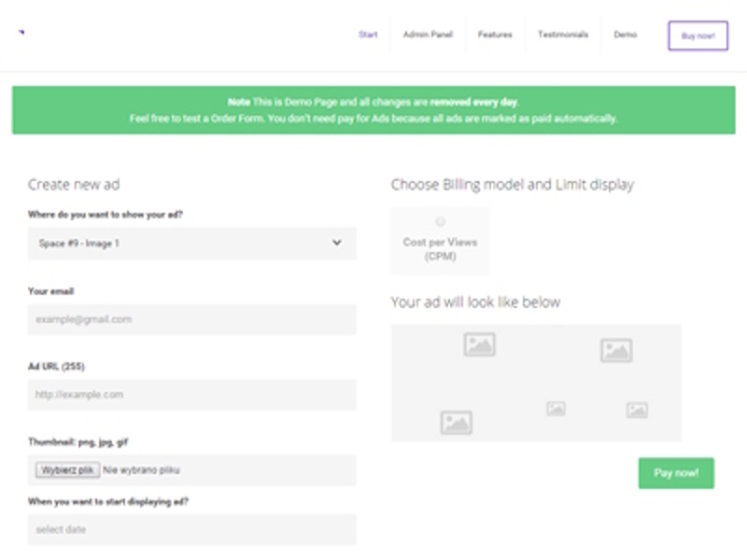Click the small middle image placeholder icon
The image size is (747, 560).
pyautogui.click(x=556, y=408)
